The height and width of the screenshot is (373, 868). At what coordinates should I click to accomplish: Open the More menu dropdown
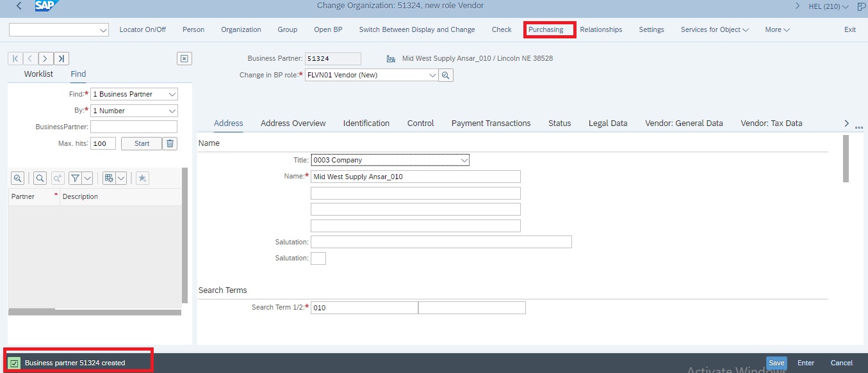776,29
